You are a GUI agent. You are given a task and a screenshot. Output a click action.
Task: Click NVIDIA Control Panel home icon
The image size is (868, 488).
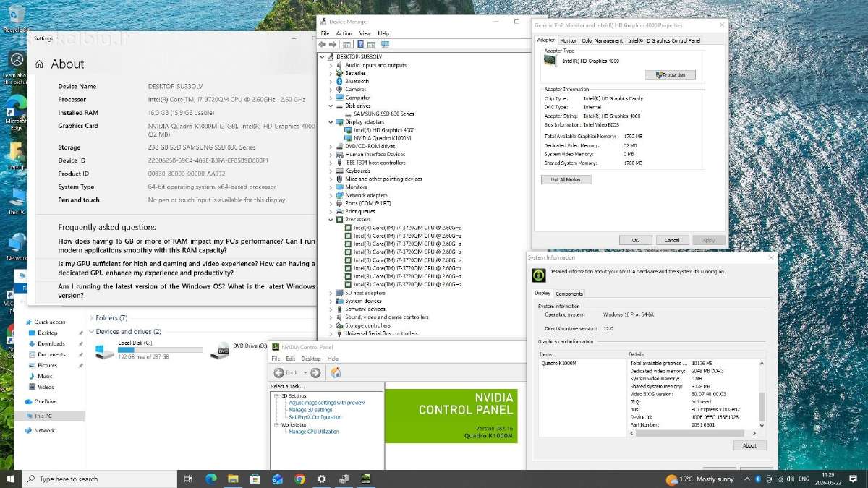coord(335,372)
